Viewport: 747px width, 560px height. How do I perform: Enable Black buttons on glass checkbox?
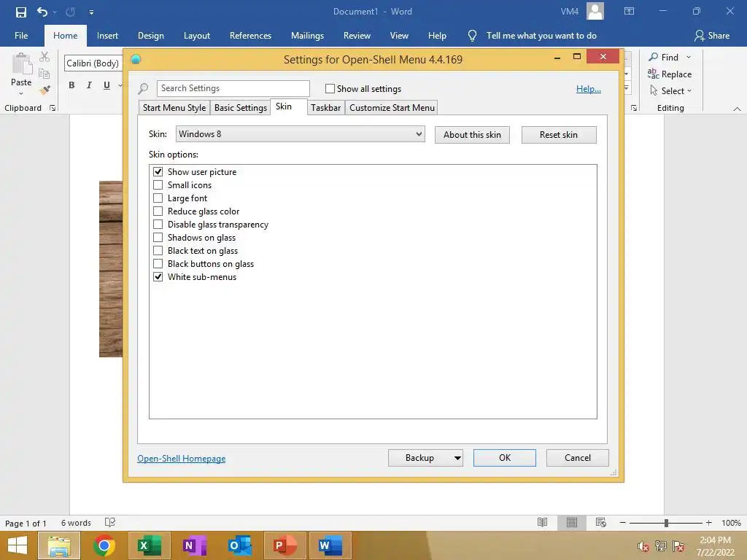(x=158, y=263)
